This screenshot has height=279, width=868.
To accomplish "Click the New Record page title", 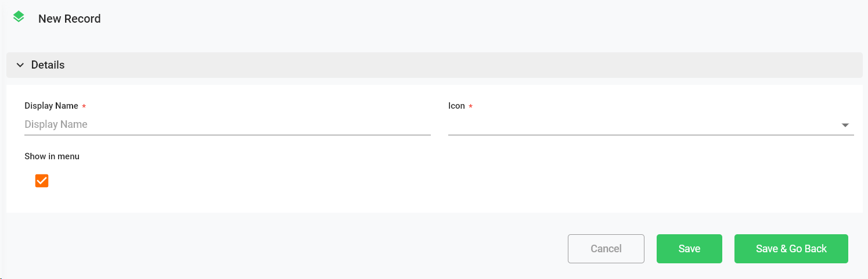I will point(69,19).
